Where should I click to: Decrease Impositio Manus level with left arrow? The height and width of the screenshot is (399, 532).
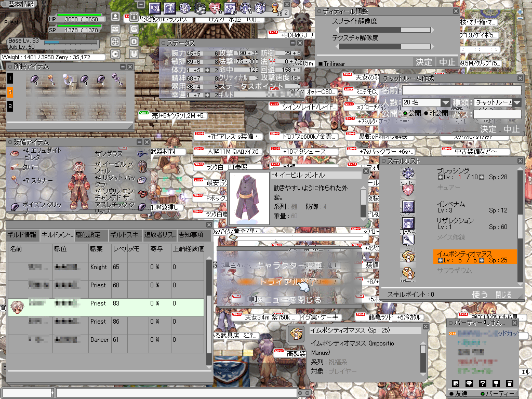[x=440, y=260]
